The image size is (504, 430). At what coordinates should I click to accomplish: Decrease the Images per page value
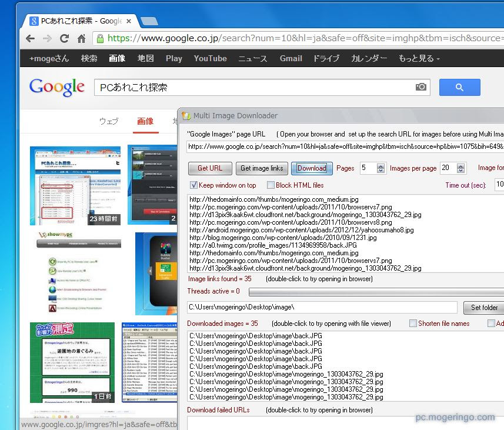(460, 171)
